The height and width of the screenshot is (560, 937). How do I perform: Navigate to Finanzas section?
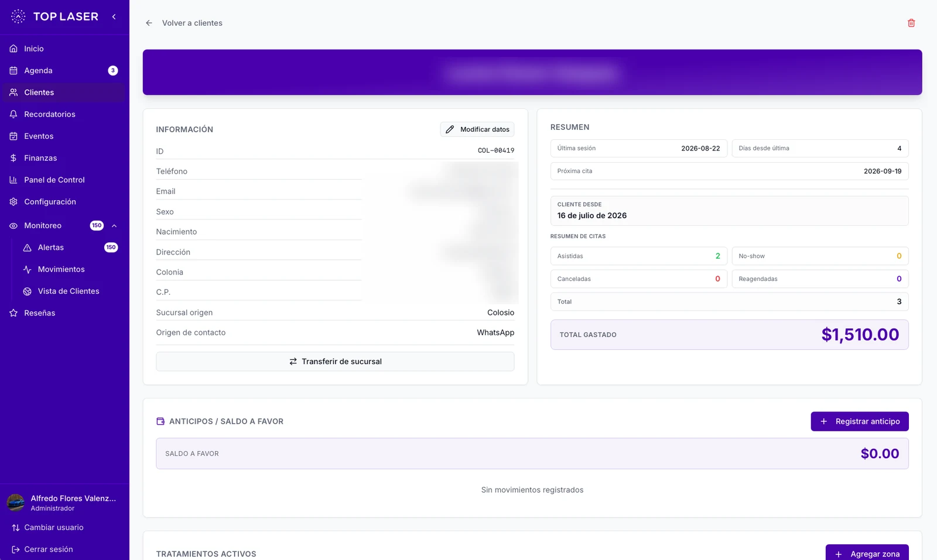pyautogui.click(x=64, y=158)
